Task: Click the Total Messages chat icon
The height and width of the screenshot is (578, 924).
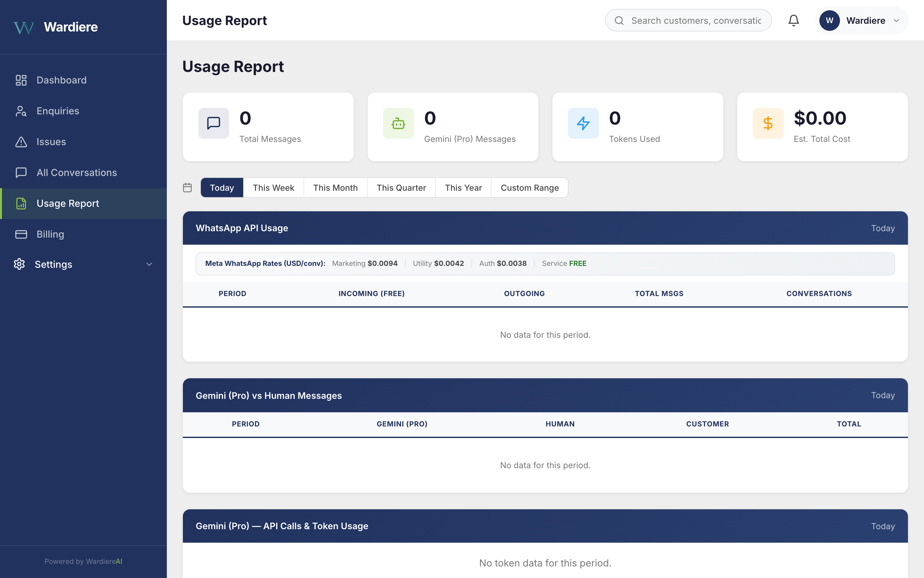Action: [213, 123]
